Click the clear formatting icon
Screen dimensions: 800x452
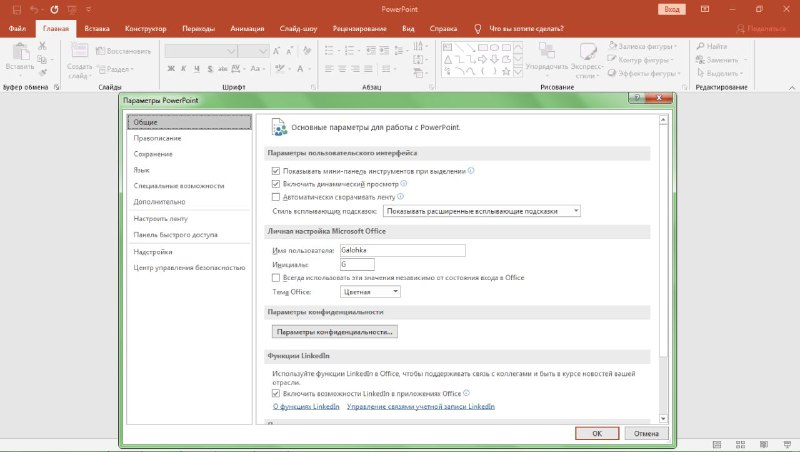click(307, 51)
